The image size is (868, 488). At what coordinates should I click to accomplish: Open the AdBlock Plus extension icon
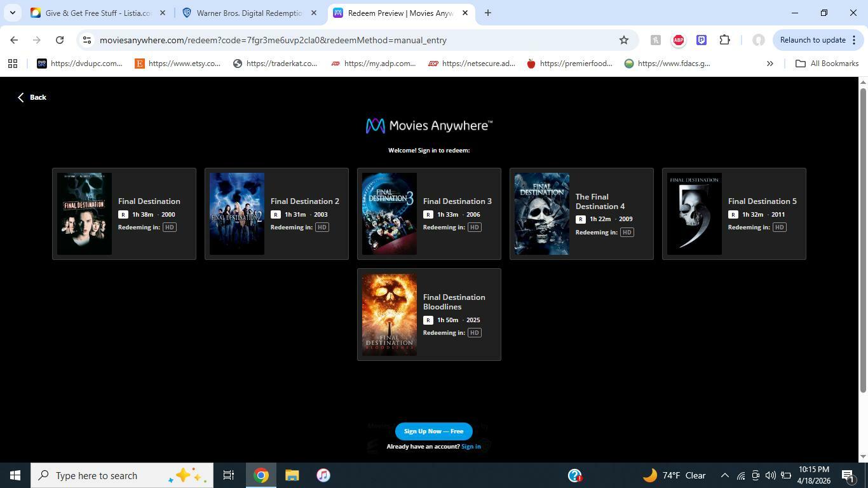tap(679, 40)
